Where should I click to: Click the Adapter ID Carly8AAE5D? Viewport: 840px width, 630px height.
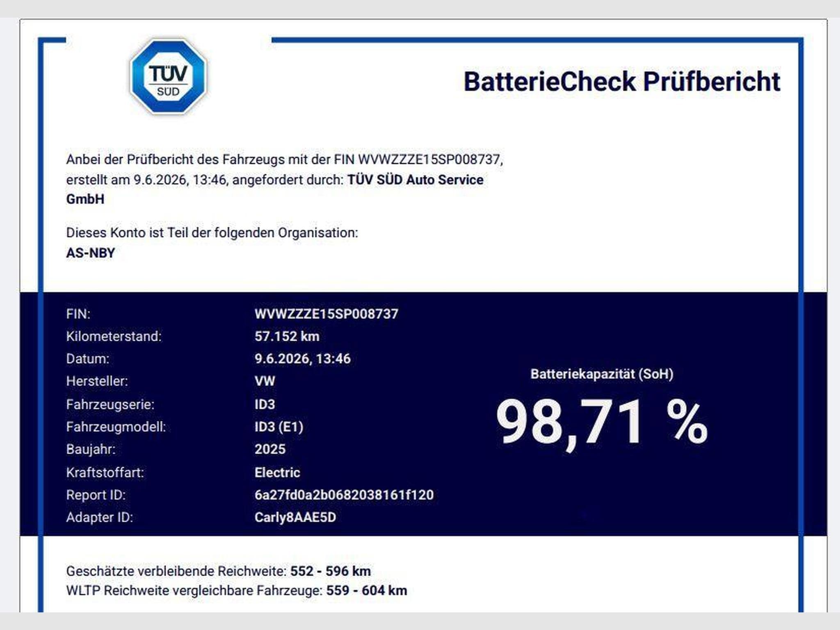tap(295, 517)
